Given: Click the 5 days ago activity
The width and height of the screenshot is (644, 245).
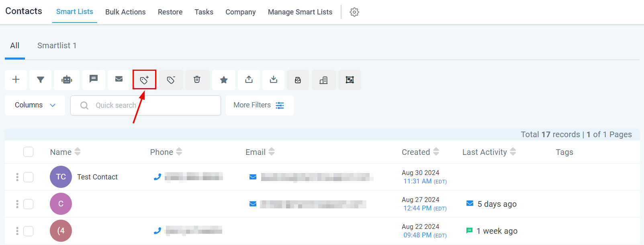Looking at the screenshot, I should point(497,204).
